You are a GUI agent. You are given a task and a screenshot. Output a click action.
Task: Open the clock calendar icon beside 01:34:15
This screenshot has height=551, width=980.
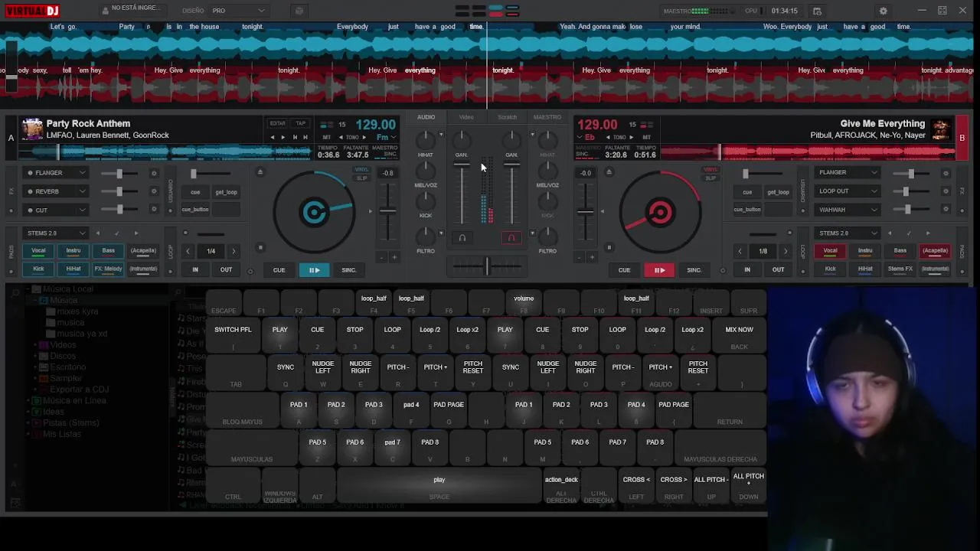tap(817, 11)
